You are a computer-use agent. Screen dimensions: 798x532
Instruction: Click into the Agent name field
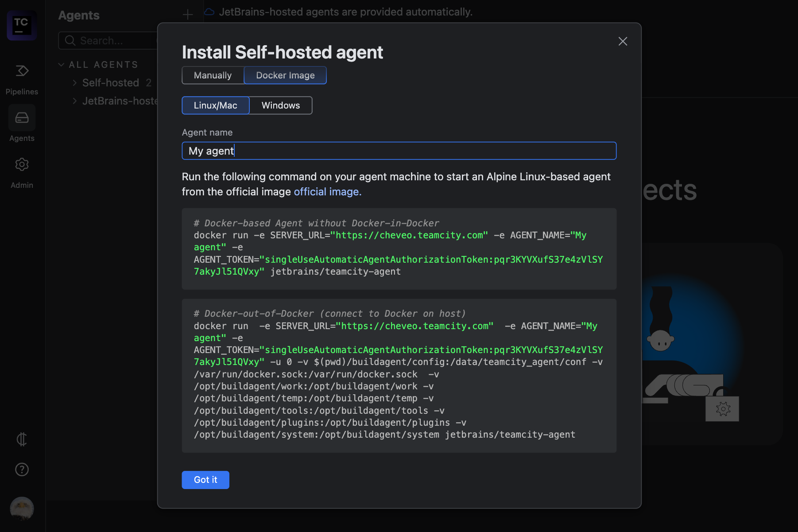(x=399, y=151)
